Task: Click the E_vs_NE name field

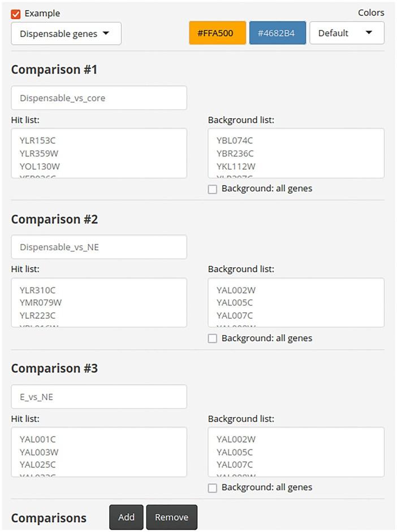Action: [99, 397]
